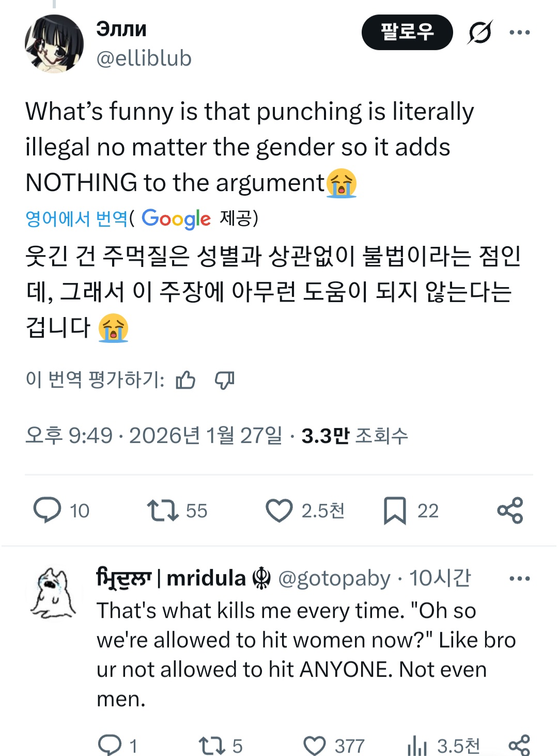Reply to the main tweet

click(x=48, y=510)
